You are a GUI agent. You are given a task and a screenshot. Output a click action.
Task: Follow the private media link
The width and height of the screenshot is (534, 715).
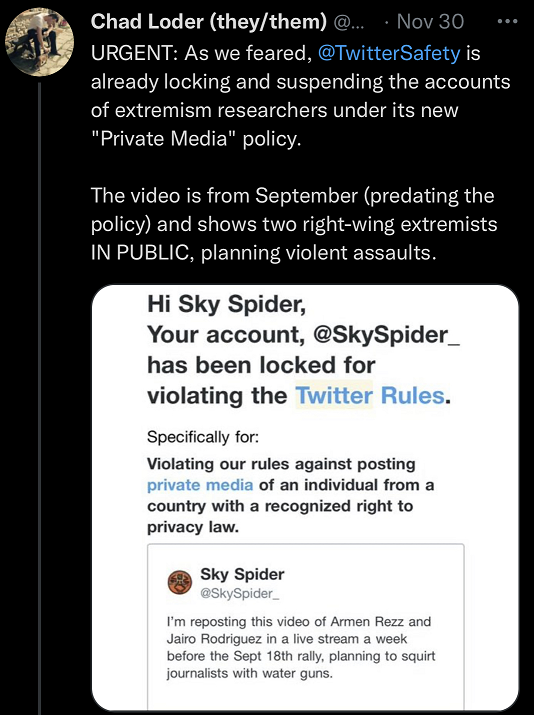click(200, 485)
